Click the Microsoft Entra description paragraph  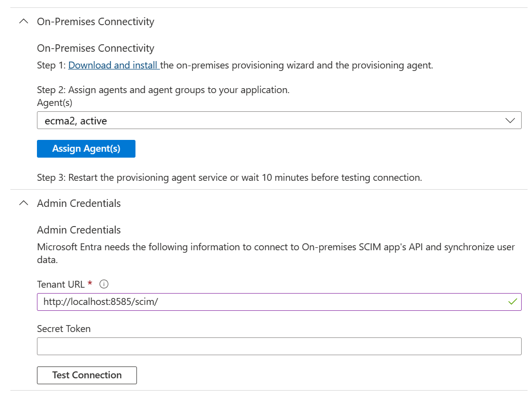[276, 252]
